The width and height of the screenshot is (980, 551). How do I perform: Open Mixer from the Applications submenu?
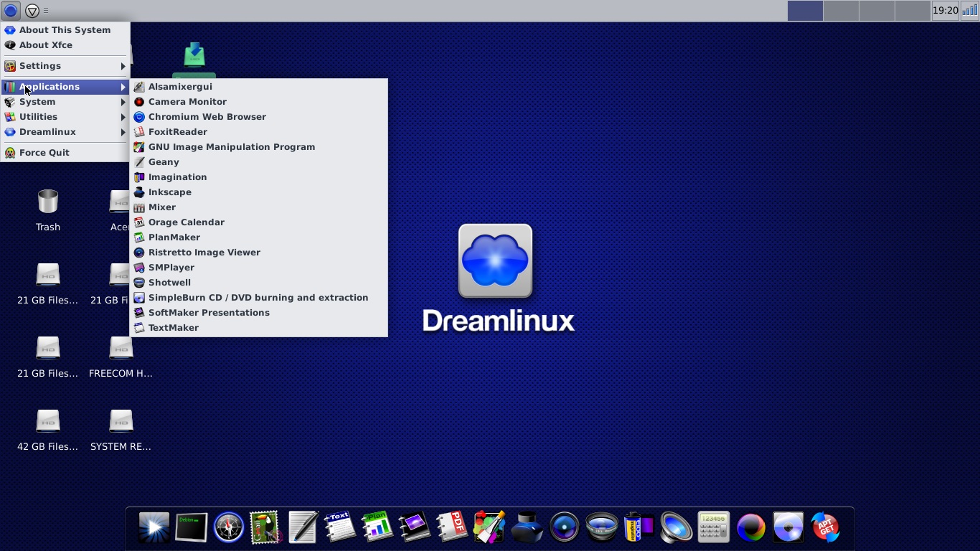pos(259,207)
